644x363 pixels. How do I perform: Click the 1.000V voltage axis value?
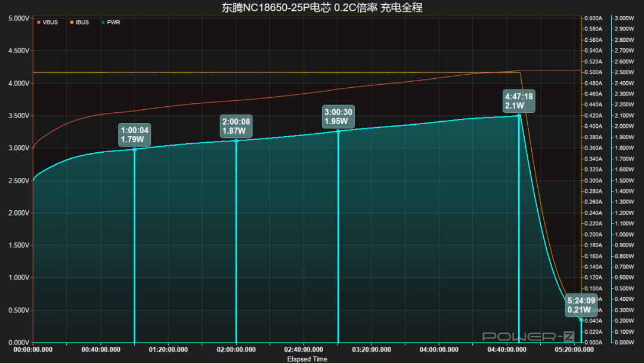(x=19, y=278)
